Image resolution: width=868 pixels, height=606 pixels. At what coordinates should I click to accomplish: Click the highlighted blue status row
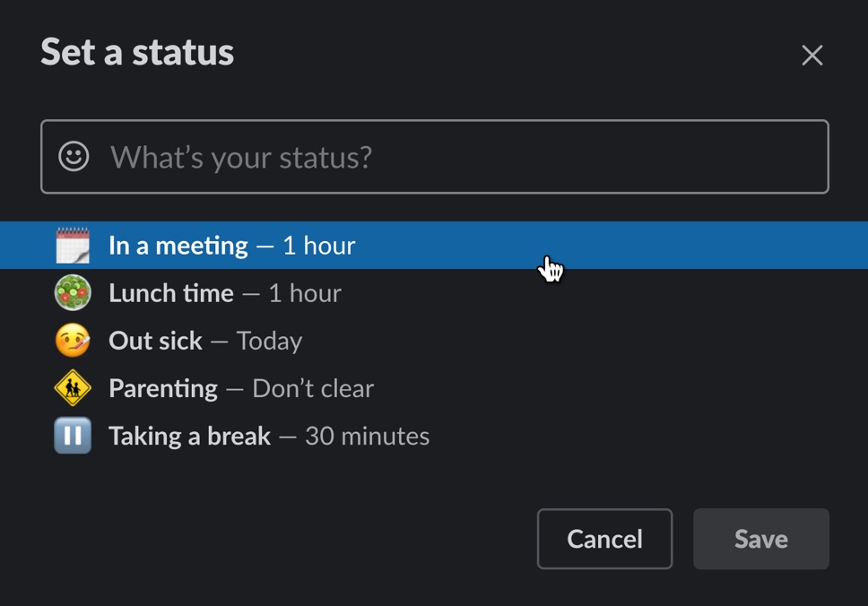[434, 244]
